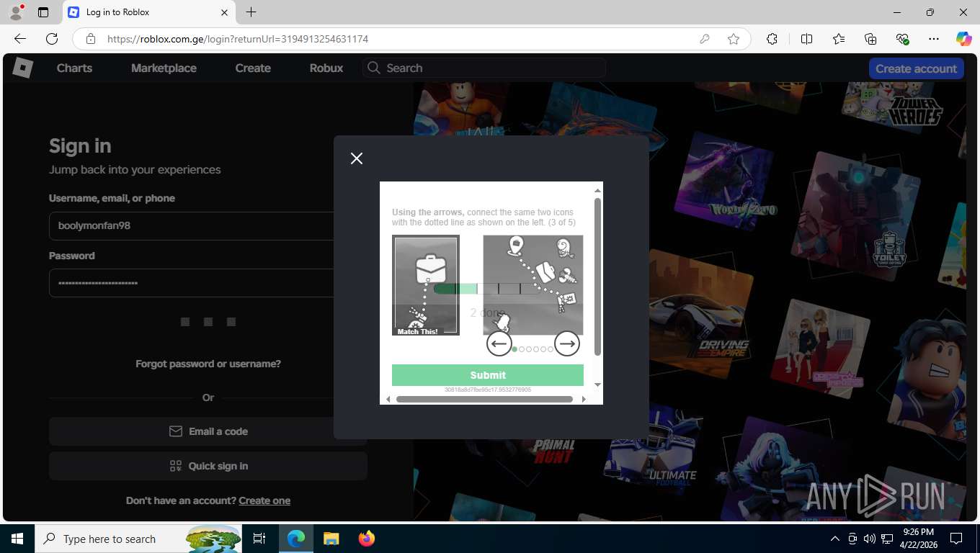Open the Charts menu item
Image resolution: width=980 pixels, height=553 pixels.
point(74,68)
